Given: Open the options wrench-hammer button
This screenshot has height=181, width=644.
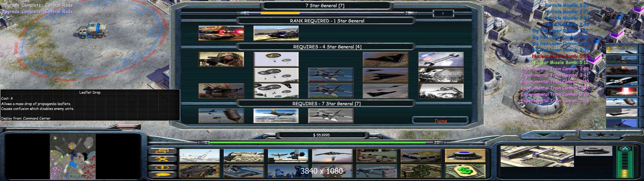Looking at the screenshot, I should [x=162, y=159].
